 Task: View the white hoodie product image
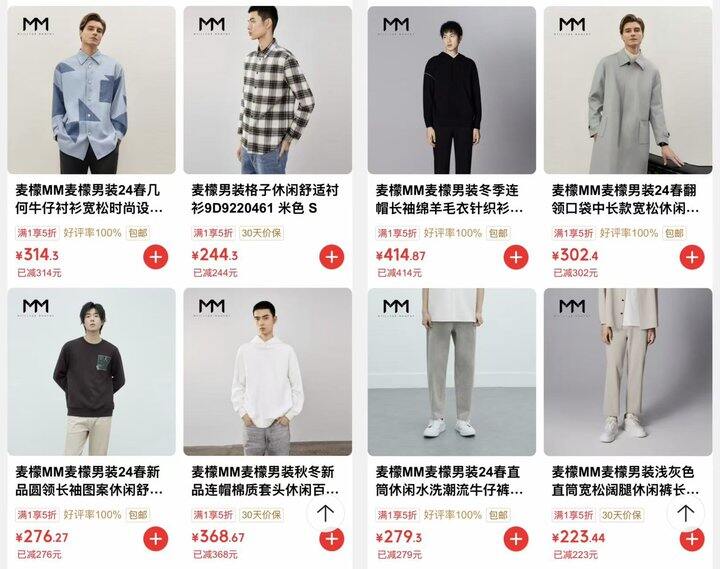(268, 372)
